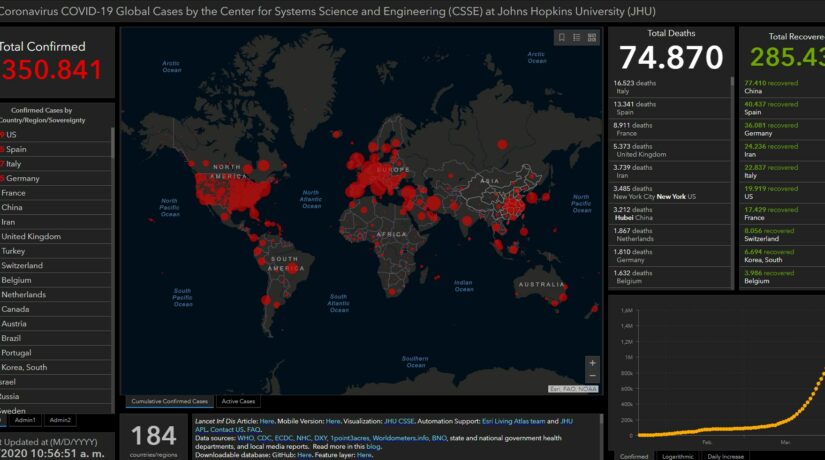Select Iran in confirmed cases list
Image resolution: width=825 pixels, height=460 pixels.
coord(55,222)
